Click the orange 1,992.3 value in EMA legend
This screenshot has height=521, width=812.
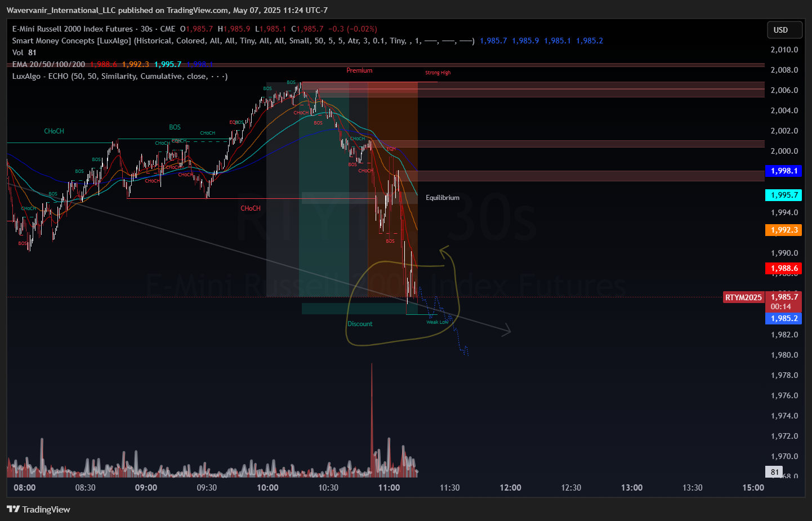[x=136, y=64]
